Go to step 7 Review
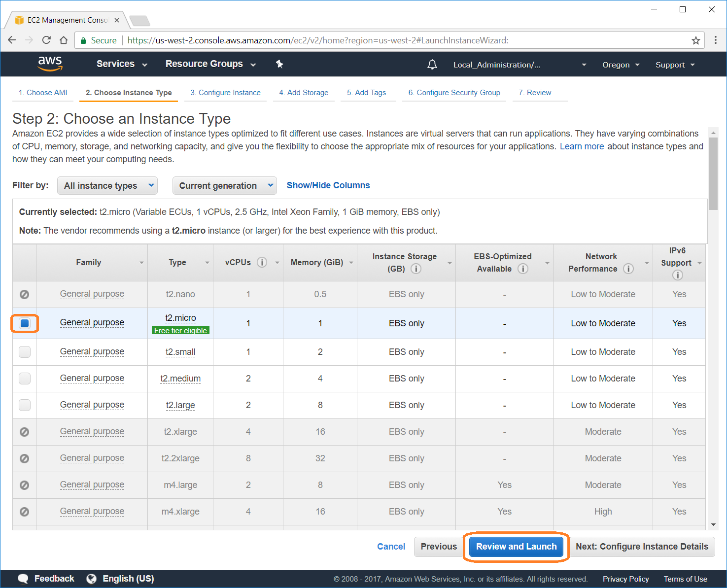This screenshot has width=727, height=588. (535, 93)
